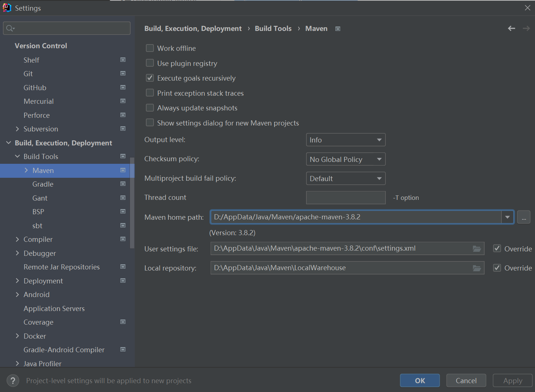Click the forward navigation arrow icon
535x392 pixels.
tap(526, 28)
